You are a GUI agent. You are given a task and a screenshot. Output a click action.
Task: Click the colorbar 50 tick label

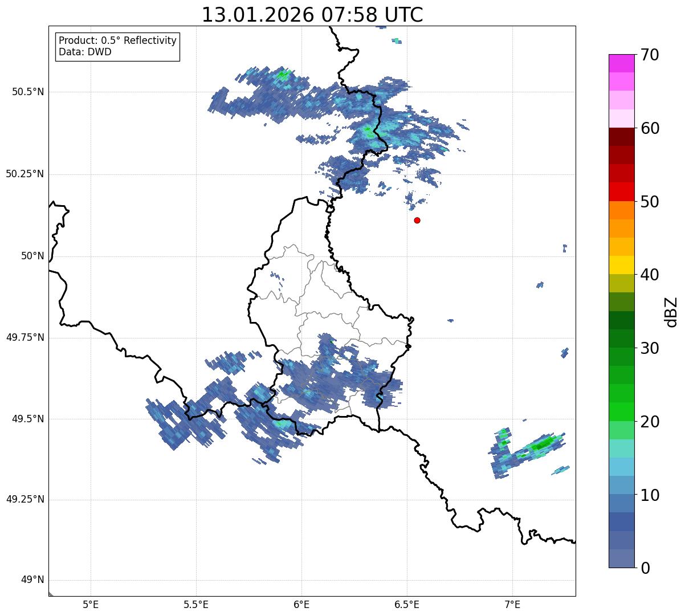tap(650, 202)
